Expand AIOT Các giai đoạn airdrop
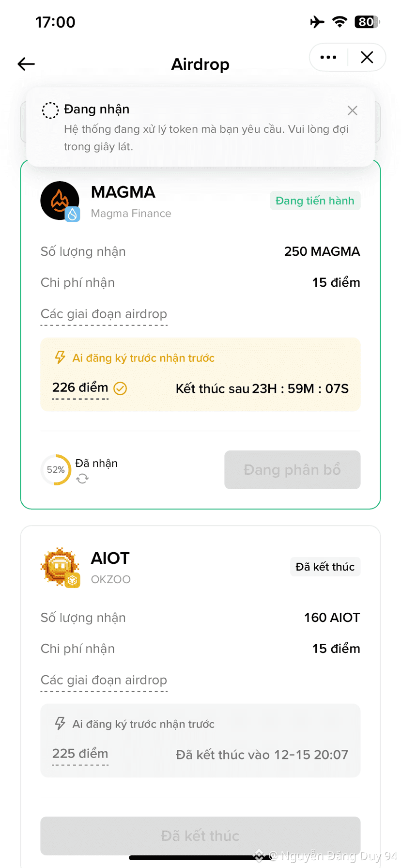The image size is (401, 868). coord(104,681)
